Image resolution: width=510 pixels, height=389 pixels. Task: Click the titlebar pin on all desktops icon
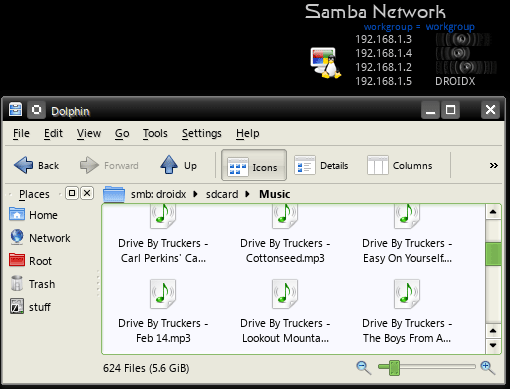[x=36, y=110]
